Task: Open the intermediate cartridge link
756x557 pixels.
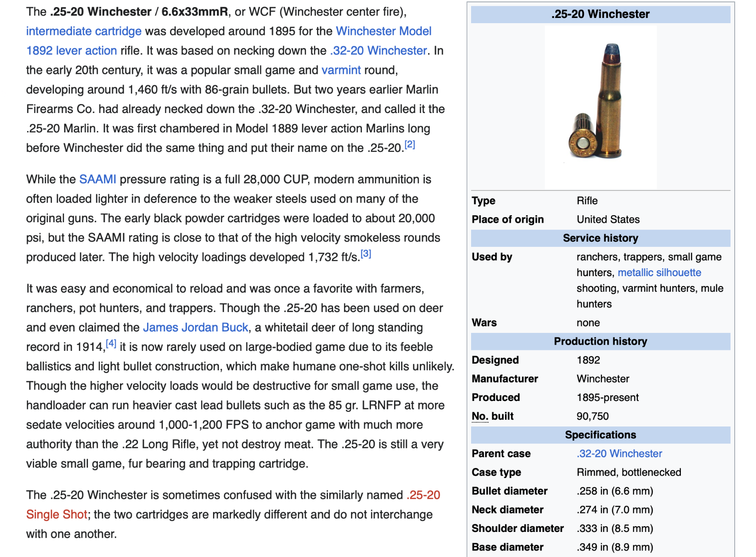Action: click(84, 31)
